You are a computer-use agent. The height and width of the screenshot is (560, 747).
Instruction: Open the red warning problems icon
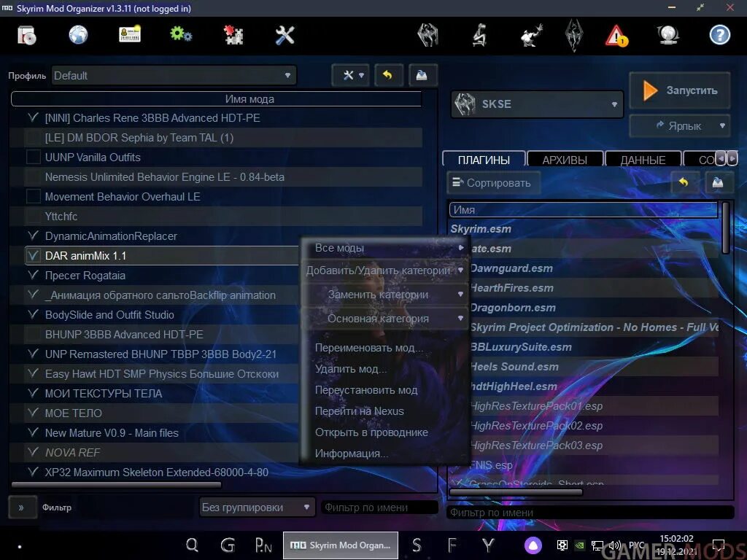[x=616, y=36]
